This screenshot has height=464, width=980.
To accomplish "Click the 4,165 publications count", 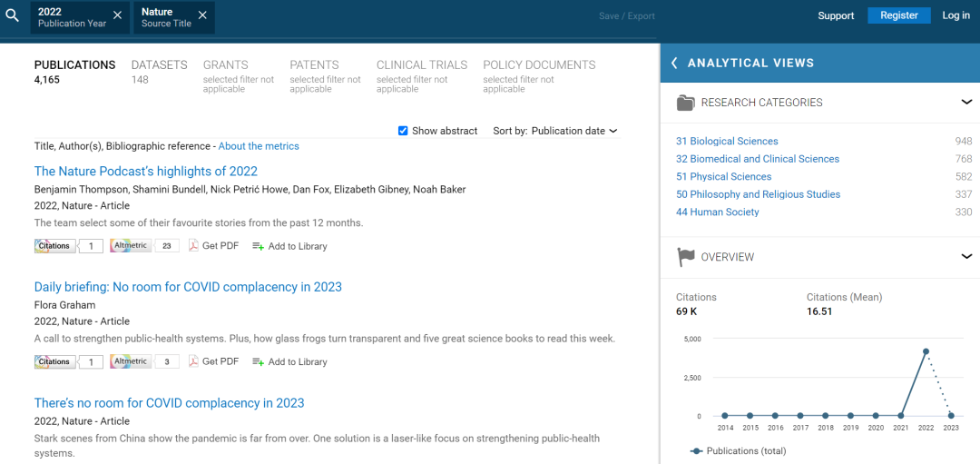I will 47,79.
